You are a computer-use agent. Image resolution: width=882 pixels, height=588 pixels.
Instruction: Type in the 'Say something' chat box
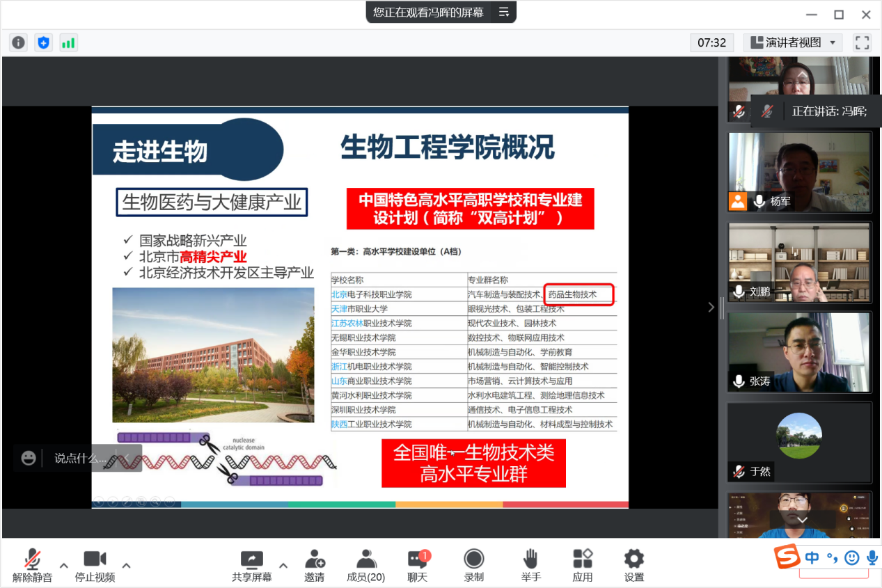point(80,458)
